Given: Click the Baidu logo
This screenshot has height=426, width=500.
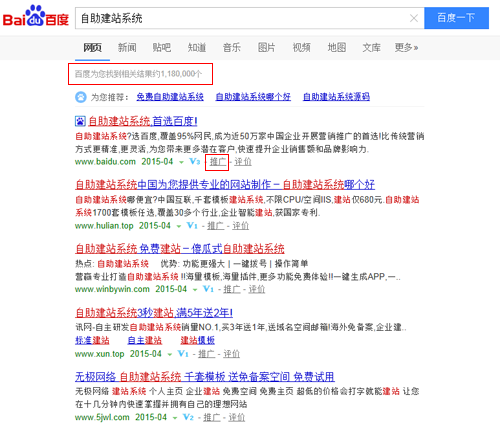Looking at the screenshot, I should click(36, 16).
